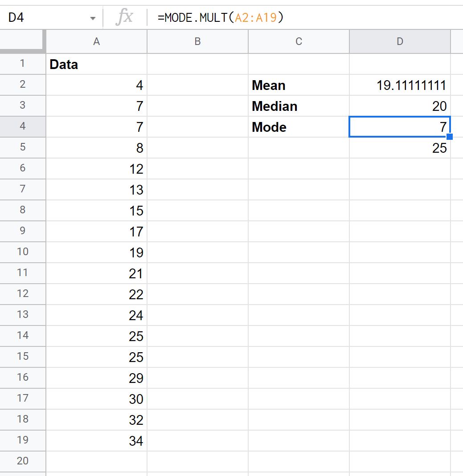Click the fx function icon
Image resolution: width=463 pixels, height=476 pixels.
124,17
